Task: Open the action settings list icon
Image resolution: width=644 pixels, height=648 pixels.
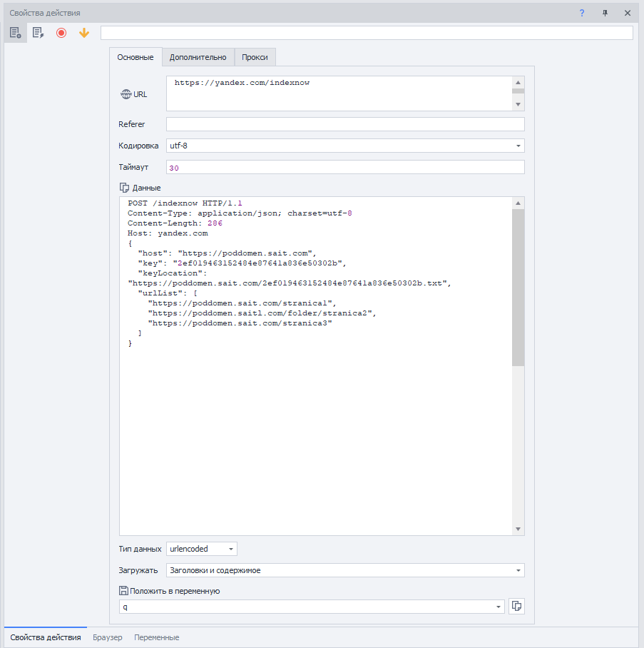Action: (x=16, y=33)
